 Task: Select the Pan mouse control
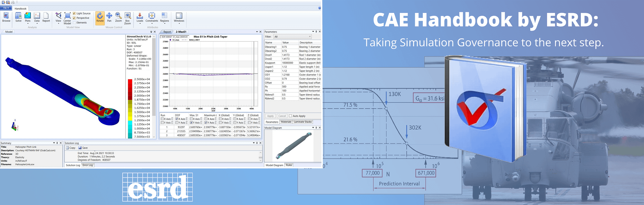click(x=109, y=17)
